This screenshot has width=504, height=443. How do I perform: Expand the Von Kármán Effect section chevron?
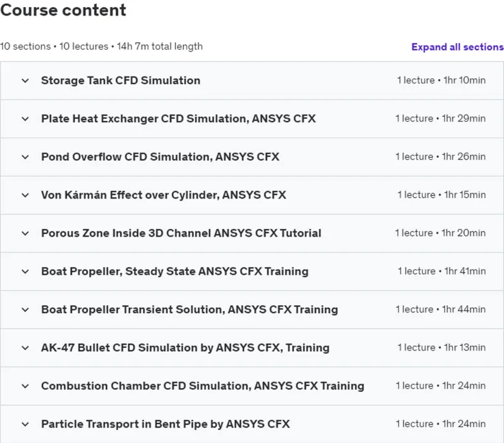tap(25, 195)
